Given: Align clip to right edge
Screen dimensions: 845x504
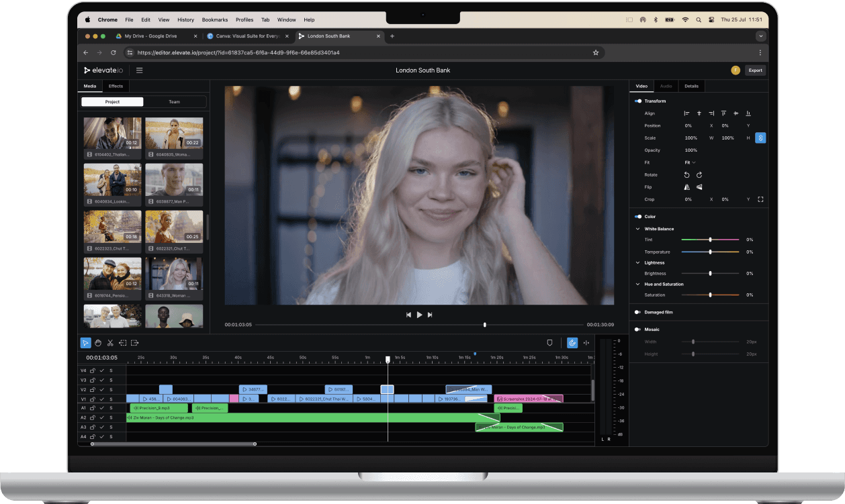Looking at the screenshot, I should point(711,113).
